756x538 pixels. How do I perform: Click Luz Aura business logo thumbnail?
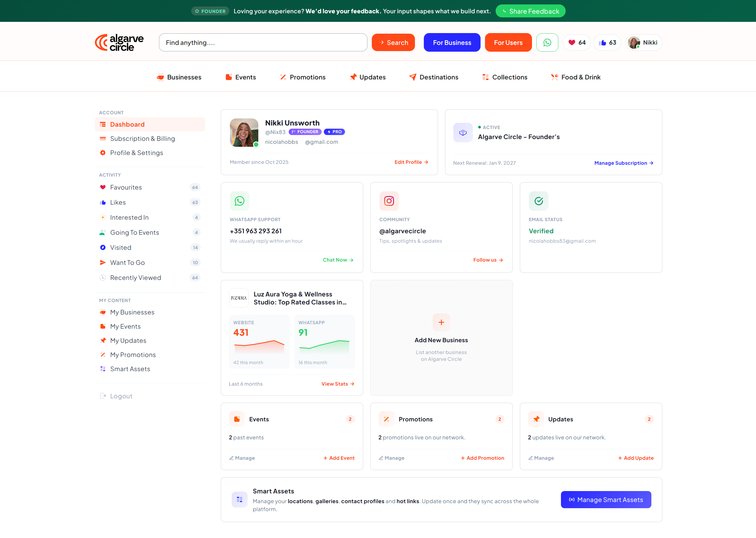[x=239, y=298]
